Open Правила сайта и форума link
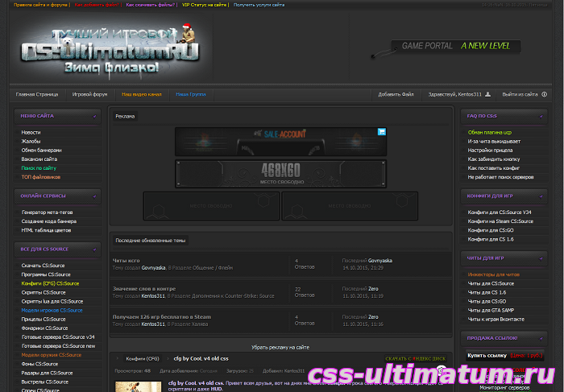 40,5
